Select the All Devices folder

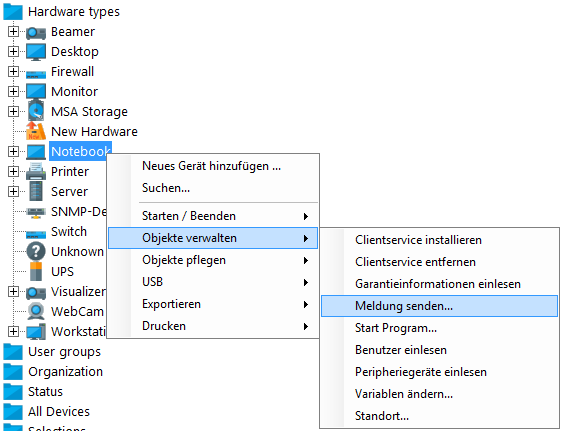point(47,411)
